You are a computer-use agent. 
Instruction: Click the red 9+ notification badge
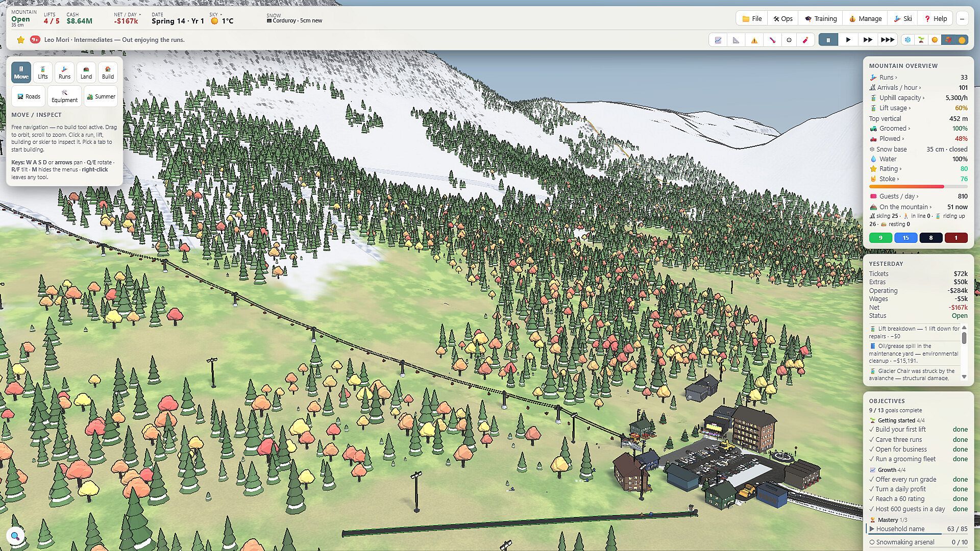point(35,40)
